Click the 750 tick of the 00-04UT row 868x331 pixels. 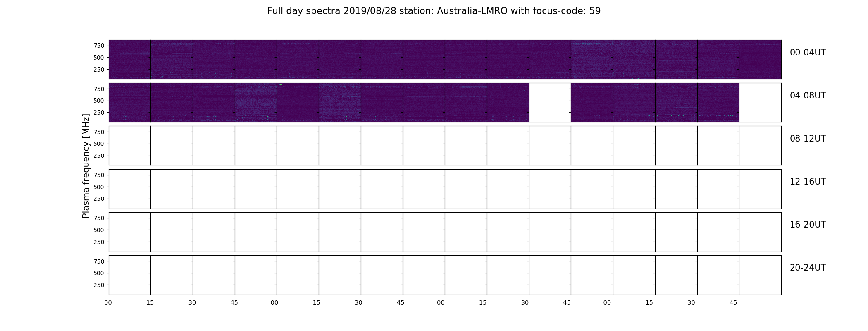click(x=99, y=46)
